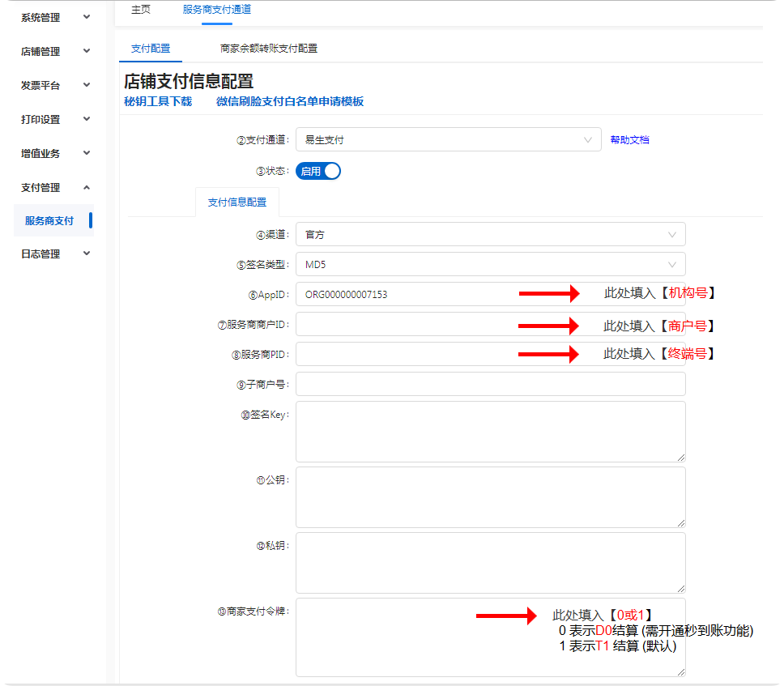The height and width of the screenshot is (686, 784).
Task: Open the 签名类型 dropdown showing MD5
Action: click(x=491, y=265)
